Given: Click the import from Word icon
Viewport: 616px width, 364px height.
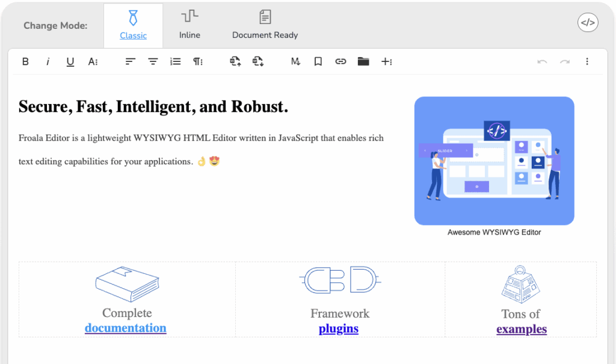Looking at the screenshot, I should [235, 61].
